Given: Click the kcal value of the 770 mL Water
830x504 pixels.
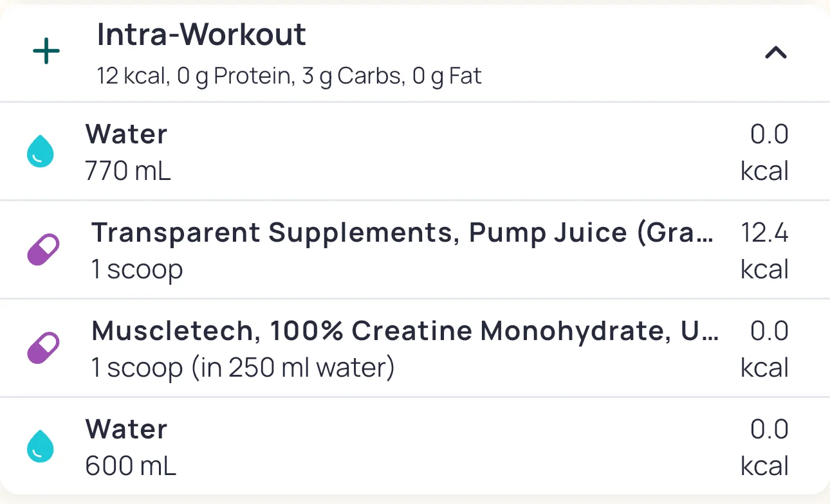Looking at the screenshot, I should click(765, 152).
